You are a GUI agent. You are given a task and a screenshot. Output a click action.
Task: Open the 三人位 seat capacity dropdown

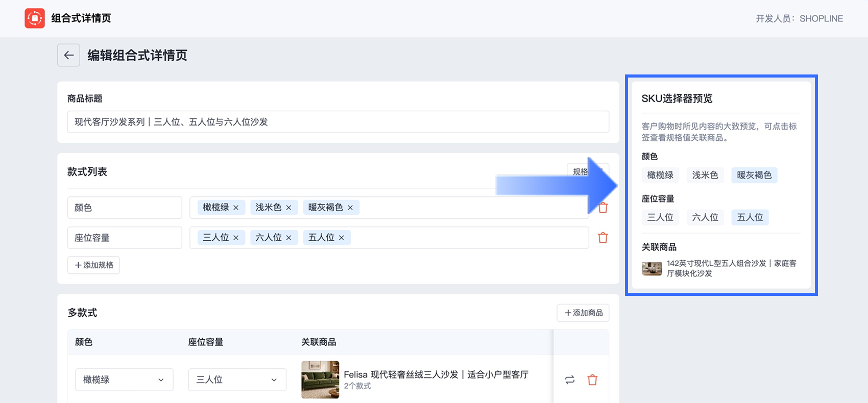(x=237, y=380)
